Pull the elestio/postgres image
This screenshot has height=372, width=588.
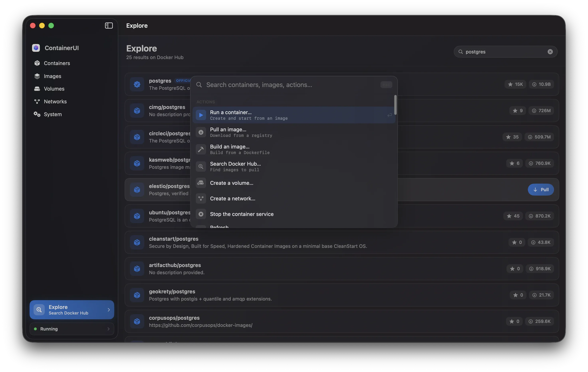pyautogui.click(x=541, y=190)
